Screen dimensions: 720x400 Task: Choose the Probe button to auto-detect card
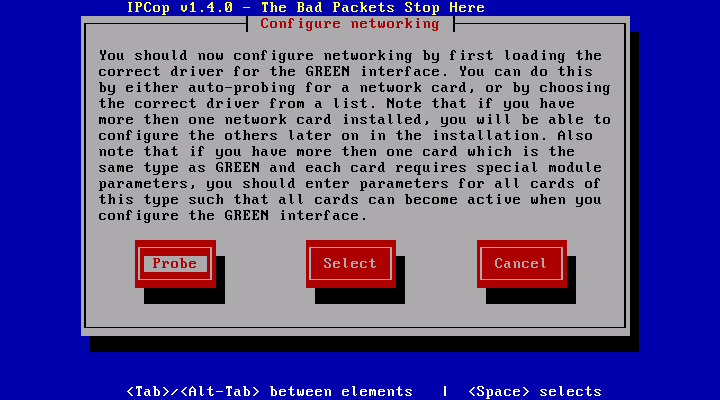(x=175, y=264)
